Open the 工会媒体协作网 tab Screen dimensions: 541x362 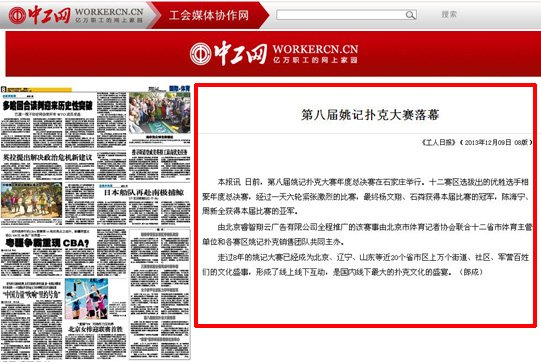tap(209, 15)
